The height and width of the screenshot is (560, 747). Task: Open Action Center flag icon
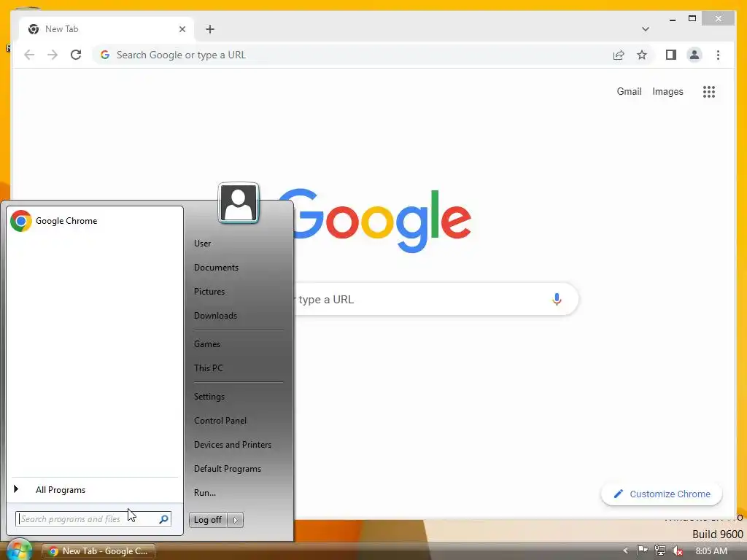tap(642, 551)
